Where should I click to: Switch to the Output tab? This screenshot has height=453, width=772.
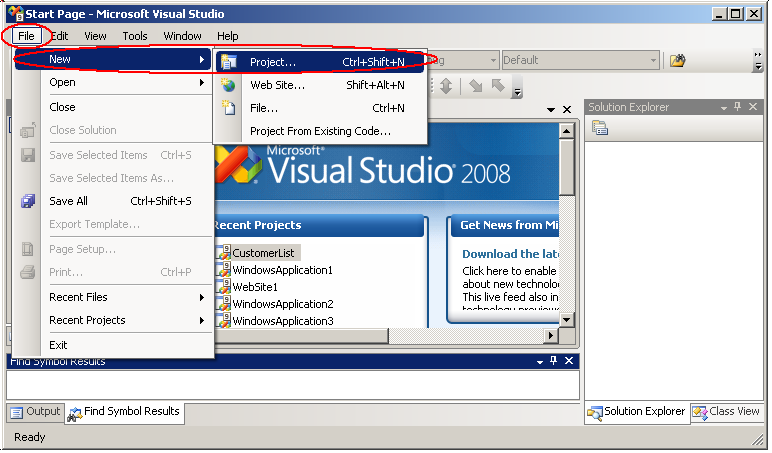click(36, 411)
